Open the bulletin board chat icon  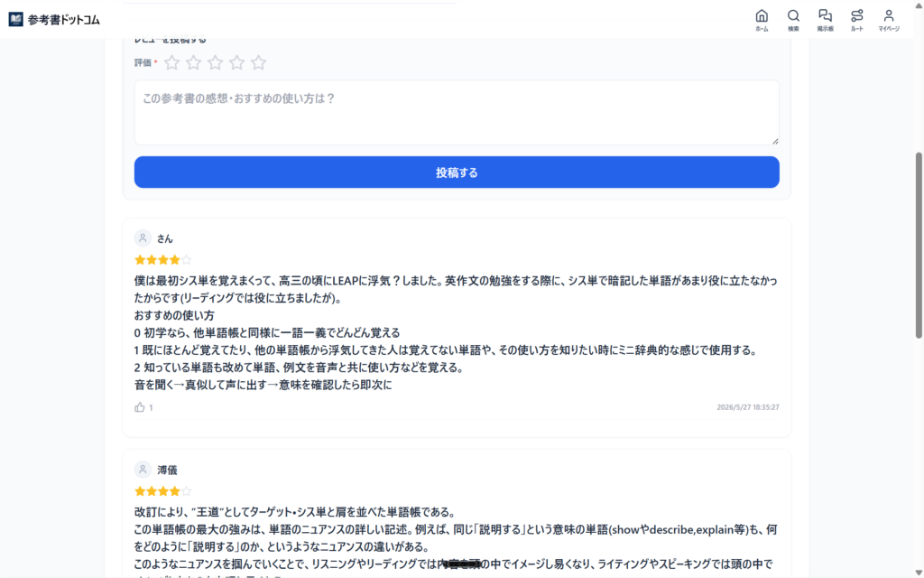coord(825,20)
